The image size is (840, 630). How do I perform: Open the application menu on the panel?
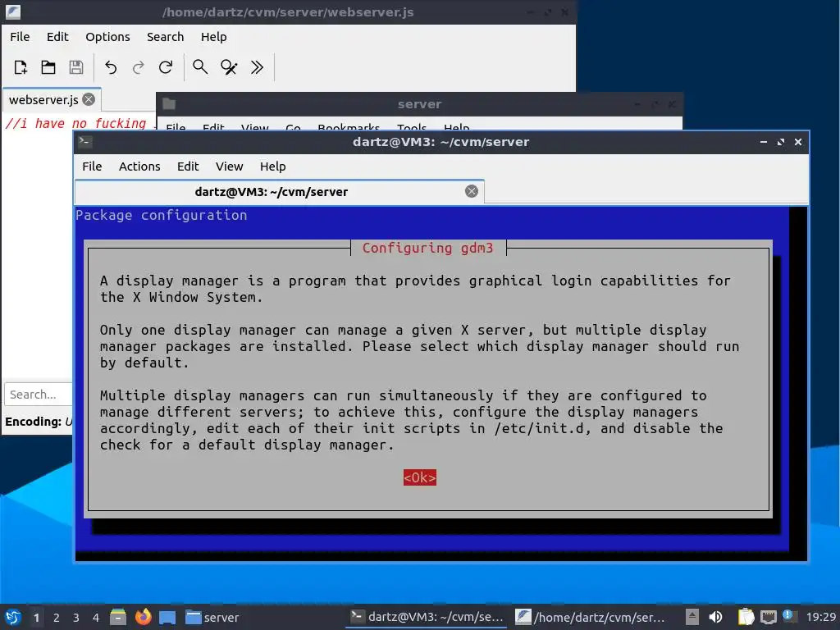pyautogui.click(x=13, y=617)
